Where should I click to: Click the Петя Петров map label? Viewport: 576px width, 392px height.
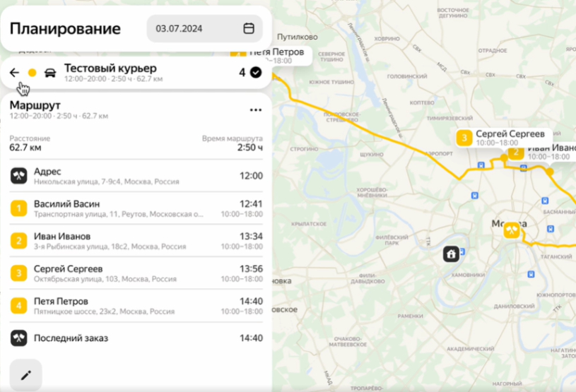point(272,55)
